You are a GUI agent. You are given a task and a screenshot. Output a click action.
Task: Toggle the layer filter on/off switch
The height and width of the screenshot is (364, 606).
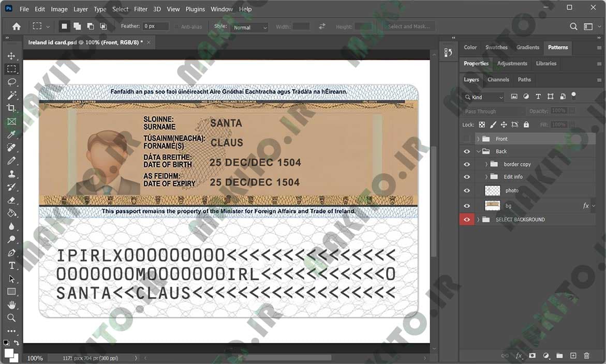coord(574,95)
